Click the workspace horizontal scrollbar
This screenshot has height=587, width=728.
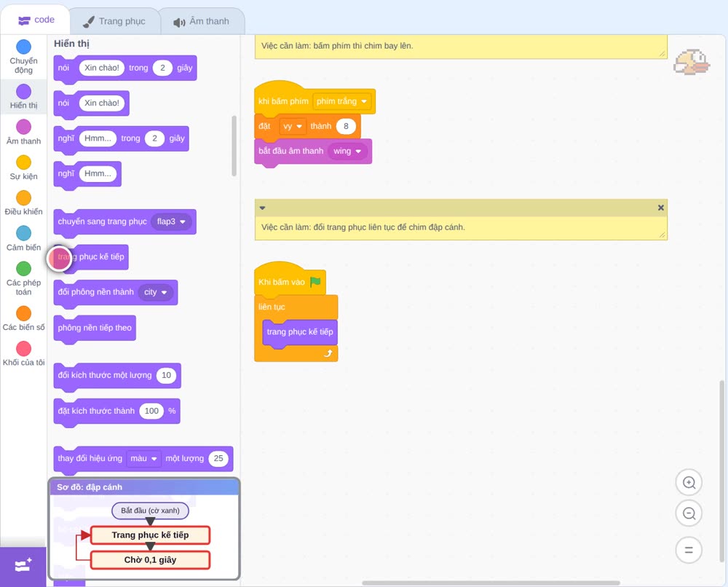(491, 583)
